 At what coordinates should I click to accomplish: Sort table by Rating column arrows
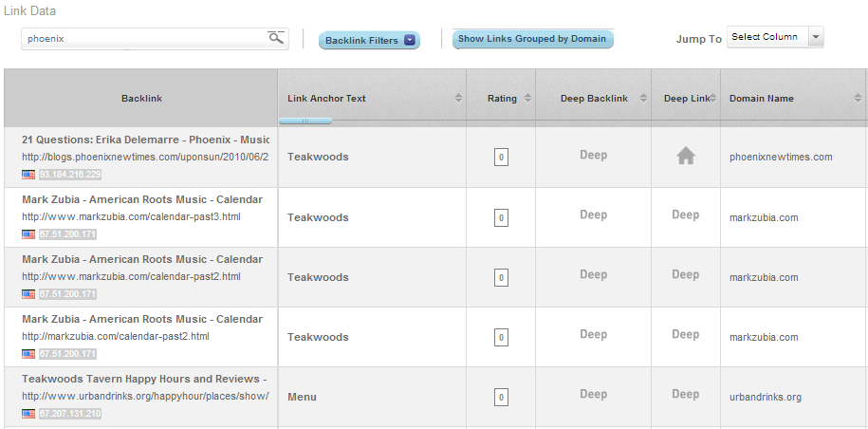[526, 99]
